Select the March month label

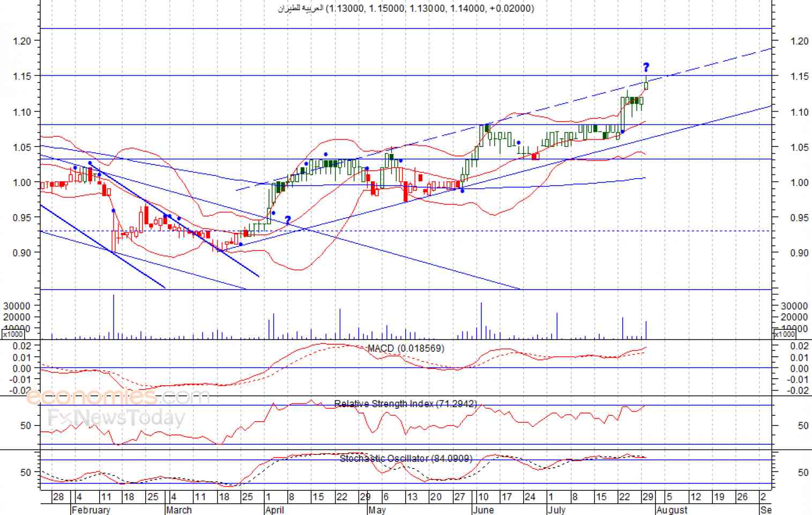[178, 510]
